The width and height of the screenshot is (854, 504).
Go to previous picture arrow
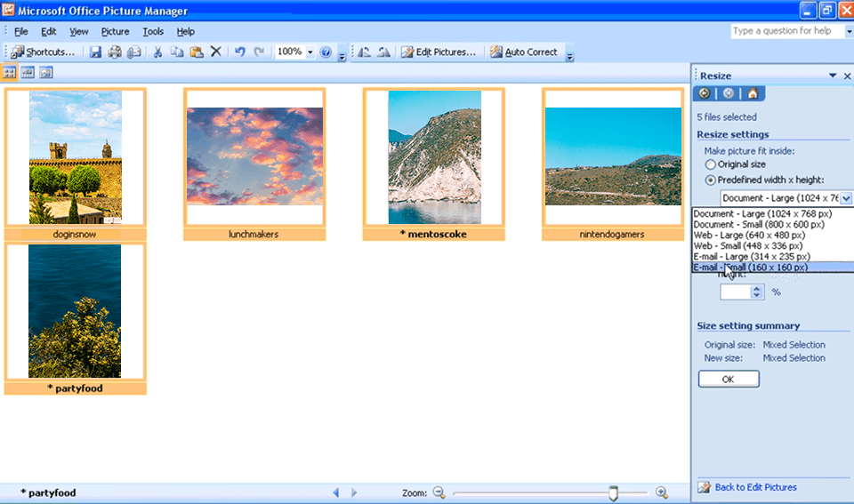[336, 492]
